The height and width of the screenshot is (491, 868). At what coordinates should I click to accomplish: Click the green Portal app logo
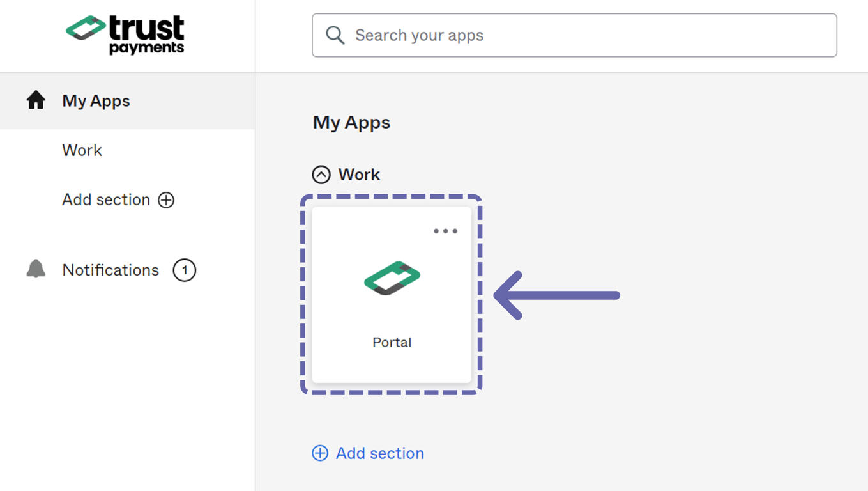pos(392,278)
